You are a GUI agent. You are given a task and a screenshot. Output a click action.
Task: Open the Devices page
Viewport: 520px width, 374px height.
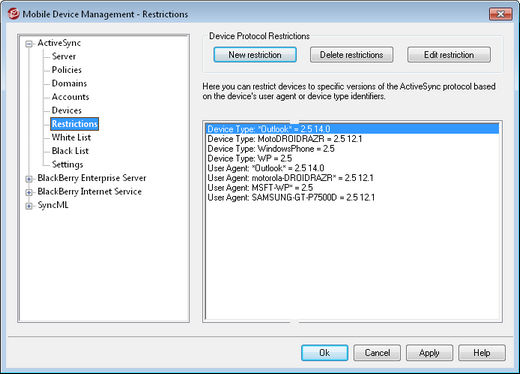coord(67,110)
